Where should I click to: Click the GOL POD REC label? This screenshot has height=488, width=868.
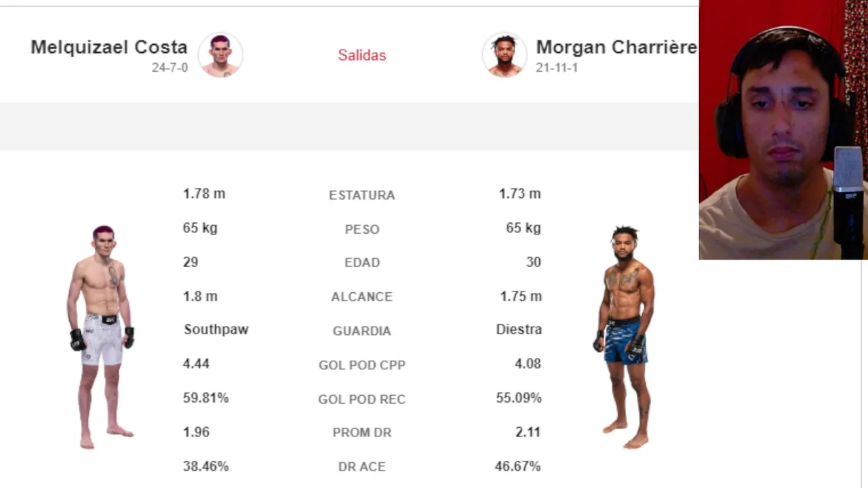(x=362, y=399)
